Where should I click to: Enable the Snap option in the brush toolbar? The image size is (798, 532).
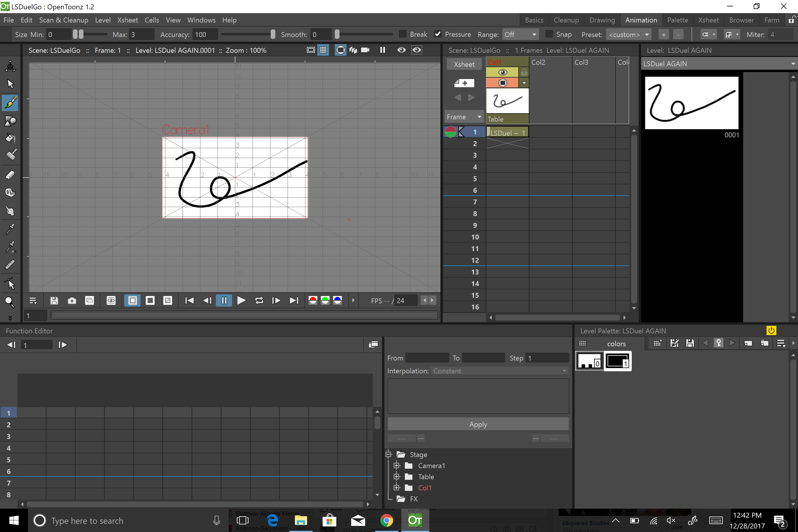(x=549, y=34)
